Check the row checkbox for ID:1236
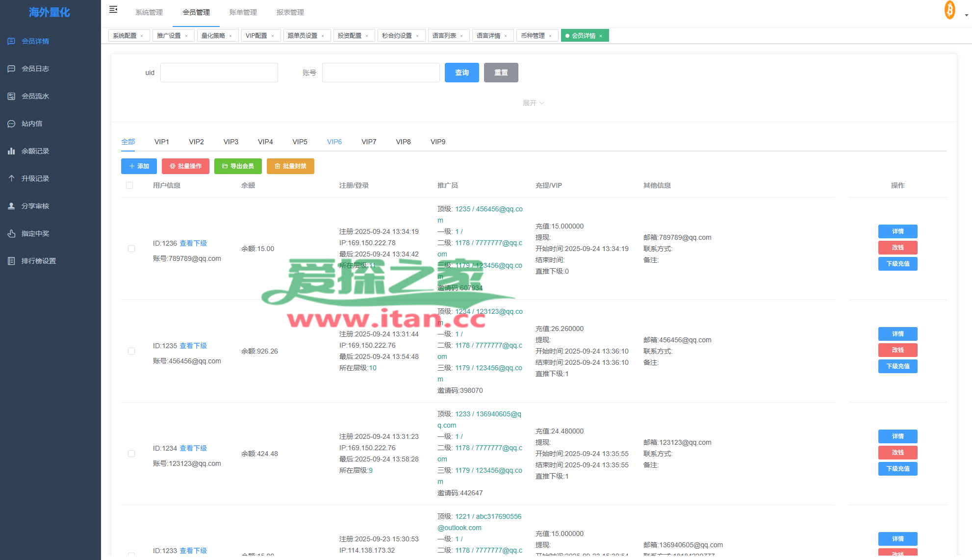The height and width of the screenshot is (560, 972). coord(131,249)
